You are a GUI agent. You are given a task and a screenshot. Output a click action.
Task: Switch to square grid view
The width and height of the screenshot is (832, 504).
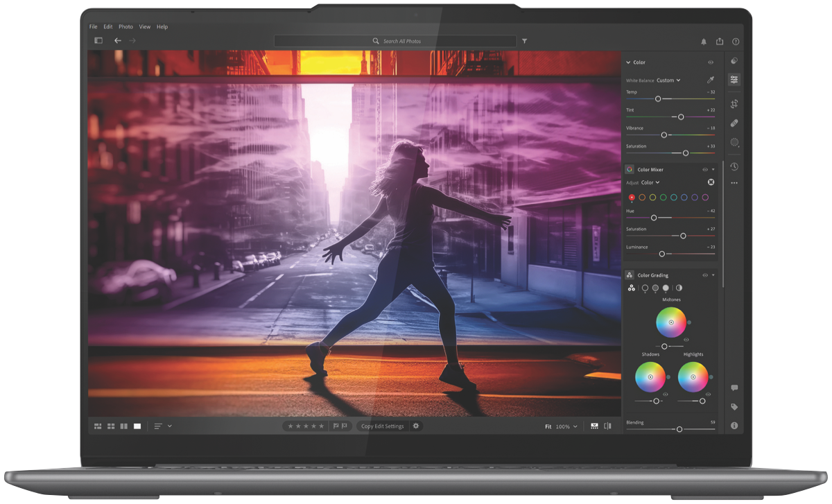[x=111, y=426]
